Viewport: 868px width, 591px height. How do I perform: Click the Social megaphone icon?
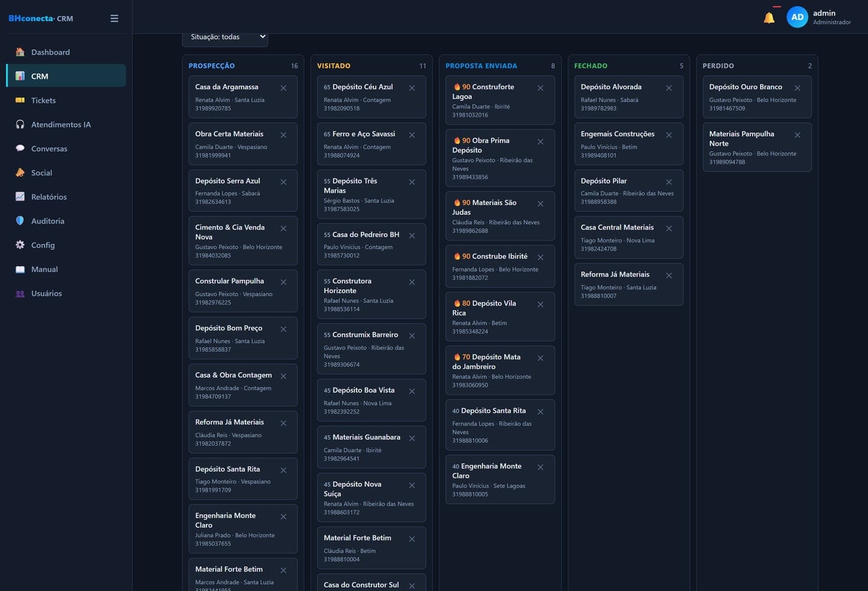(20, 172)
